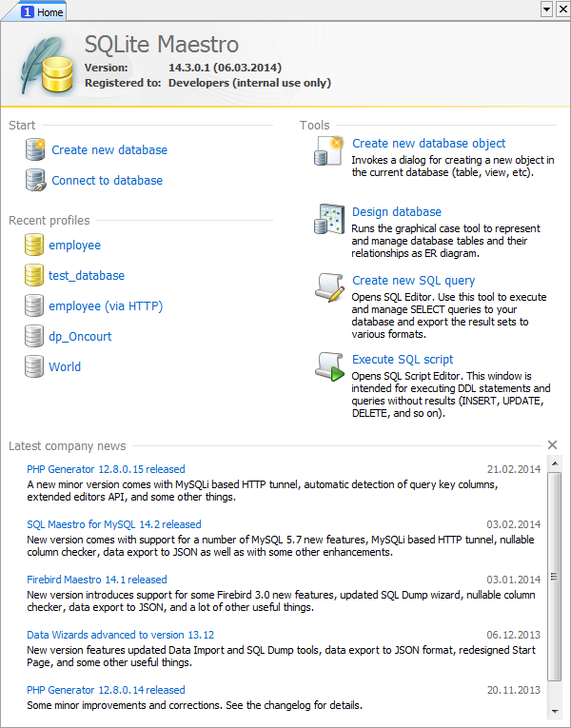This screenshot has width=571, height=728.
Task: Open the test_database profile link
Action: point(87,276)
